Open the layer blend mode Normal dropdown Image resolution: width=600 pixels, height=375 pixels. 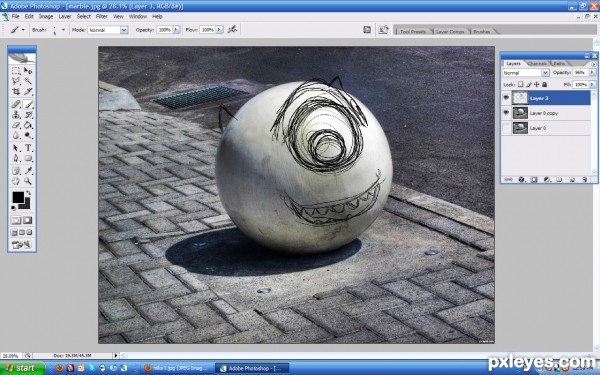[x=526, y=73]
